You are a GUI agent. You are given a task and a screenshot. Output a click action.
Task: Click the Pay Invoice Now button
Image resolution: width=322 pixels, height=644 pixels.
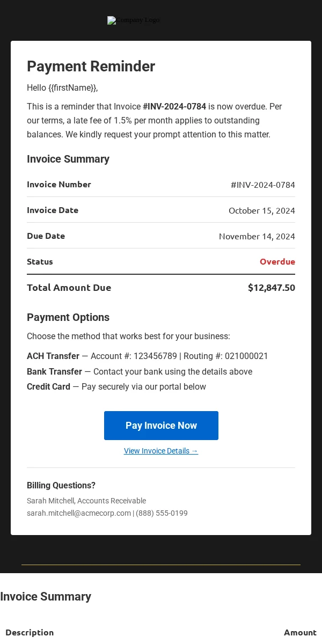click(161, 426)
